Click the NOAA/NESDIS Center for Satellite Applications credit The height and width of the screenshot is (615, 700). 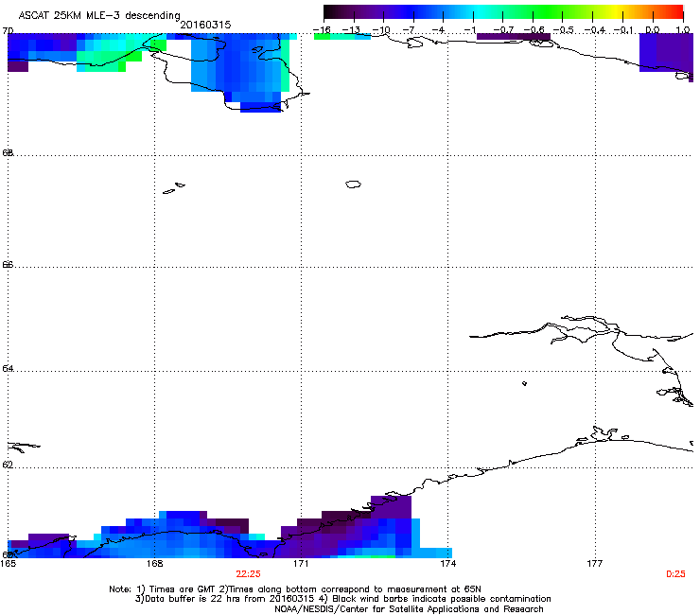coord(409,608)
